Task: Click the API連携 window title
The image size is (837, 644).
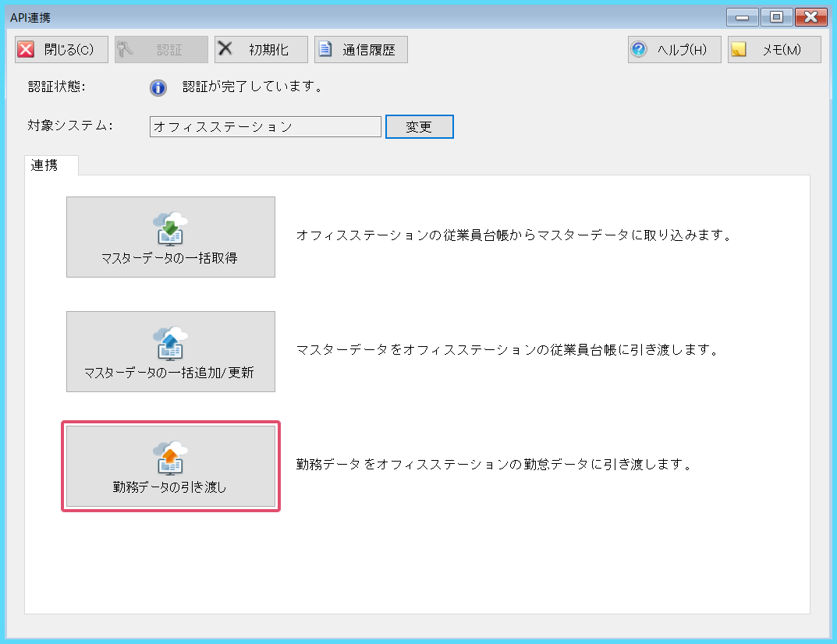Action: [30, 18]
